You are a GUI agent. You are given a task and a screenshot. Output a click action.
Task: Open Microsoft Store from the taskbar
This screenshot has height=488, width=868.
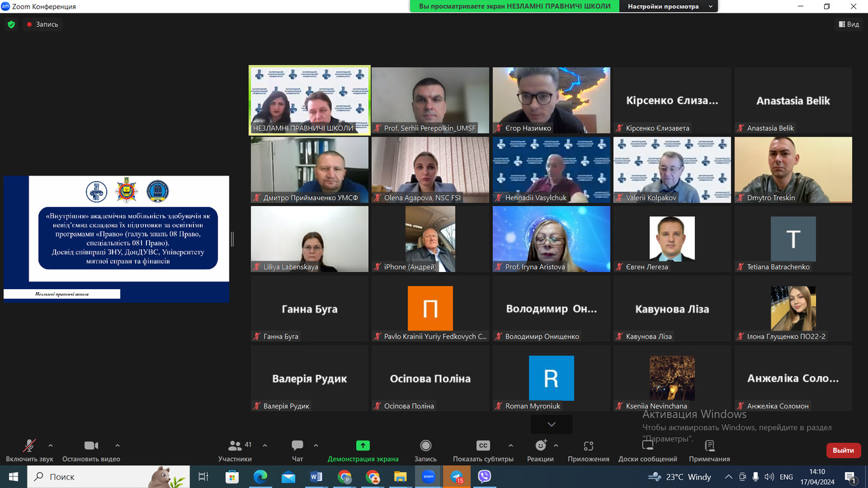(232, 477)
